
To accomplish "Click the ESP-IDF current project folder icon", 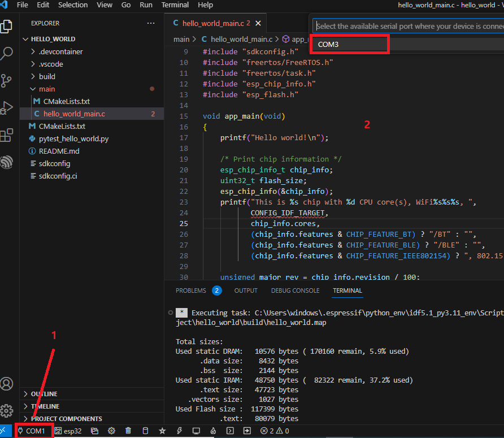I will click(94, 431).
